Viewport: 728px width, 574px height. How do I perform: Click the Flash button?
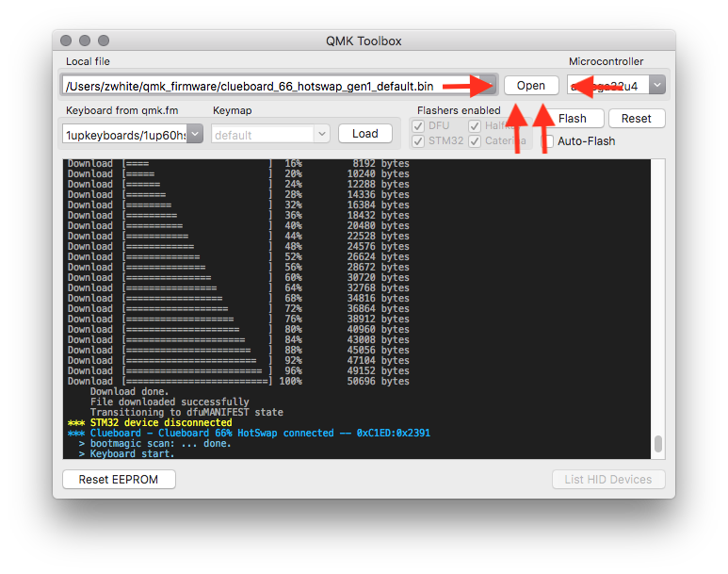572,119
